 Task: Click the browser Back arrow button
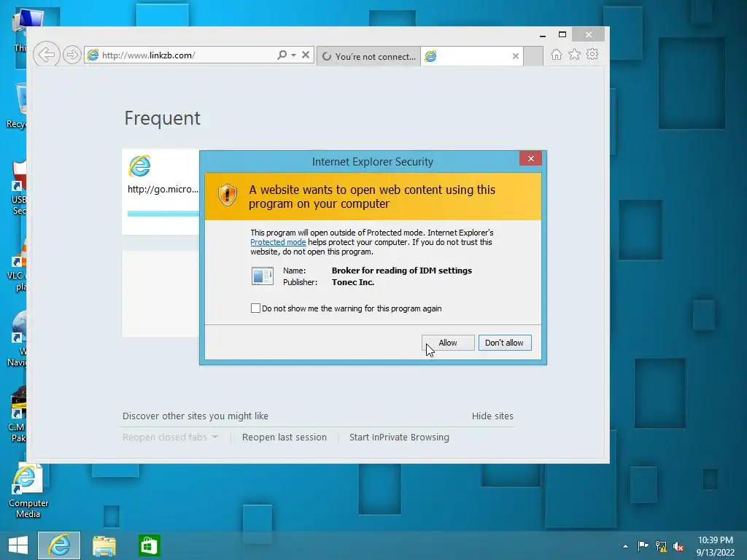pos(46,55)
